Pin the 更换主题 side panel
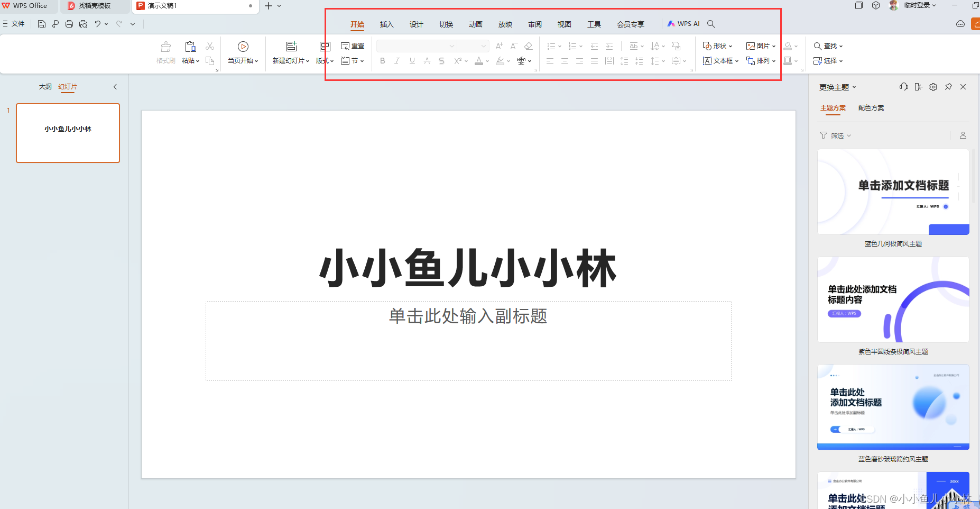Screen dimensions: 980x509 tap(948, 87)
